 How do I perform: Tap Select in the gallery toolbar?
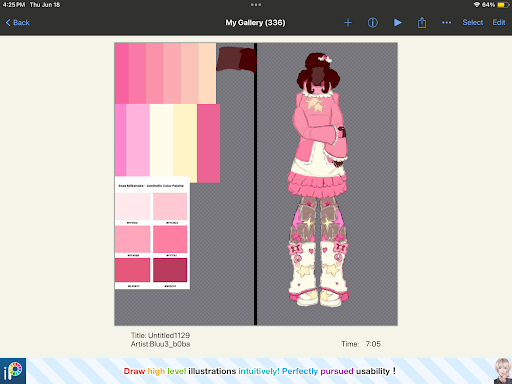pos(472,22)
